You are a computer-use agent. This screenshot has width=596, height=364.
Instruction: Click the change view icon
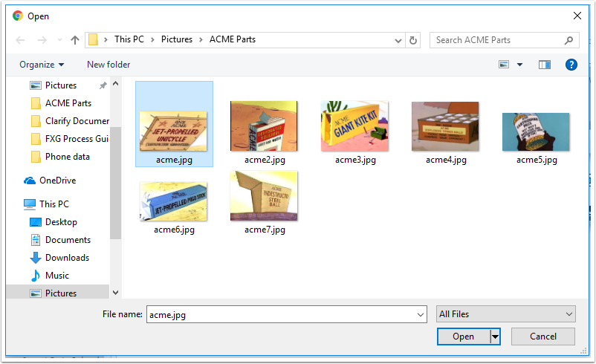(x=504, y=65)
